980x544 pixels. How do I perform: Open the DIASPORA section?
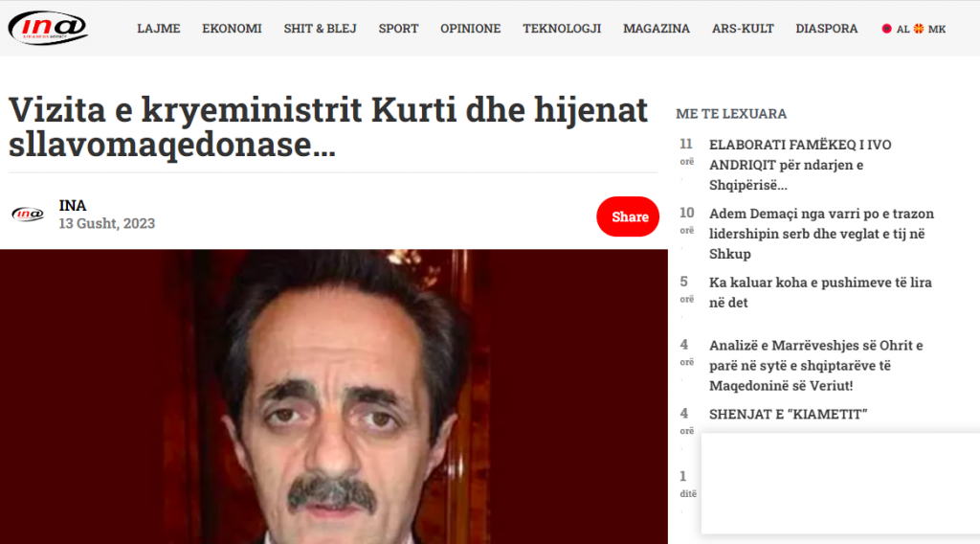tap(826, 29)
